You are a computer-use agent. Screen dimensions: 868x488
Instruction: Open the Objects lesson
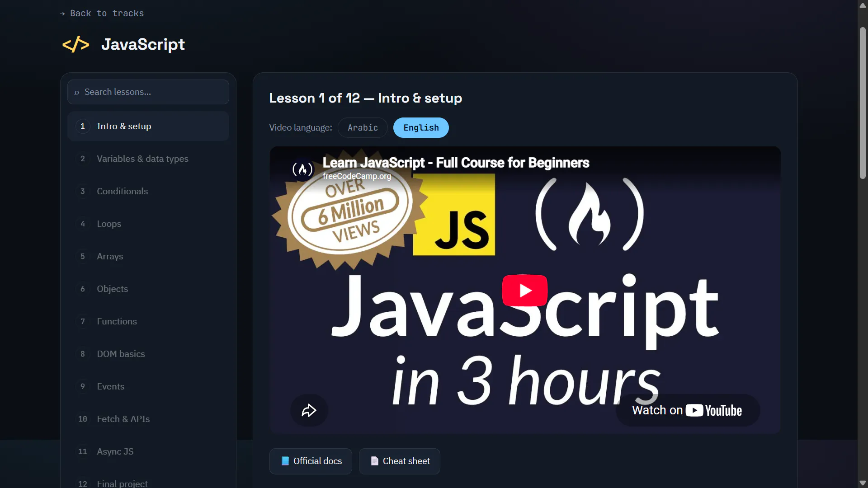pyautogui.click(x=148, y=289)
